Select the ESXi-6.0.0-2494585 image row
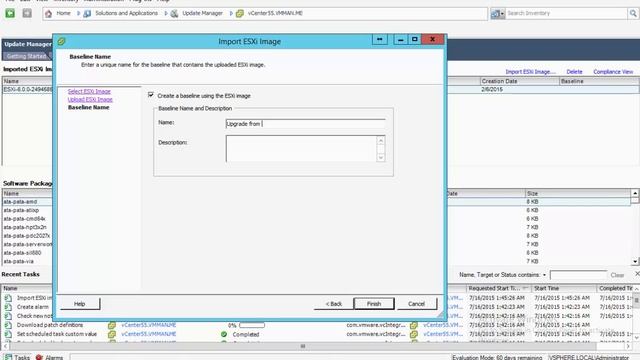640x360 pixels. 27,89
